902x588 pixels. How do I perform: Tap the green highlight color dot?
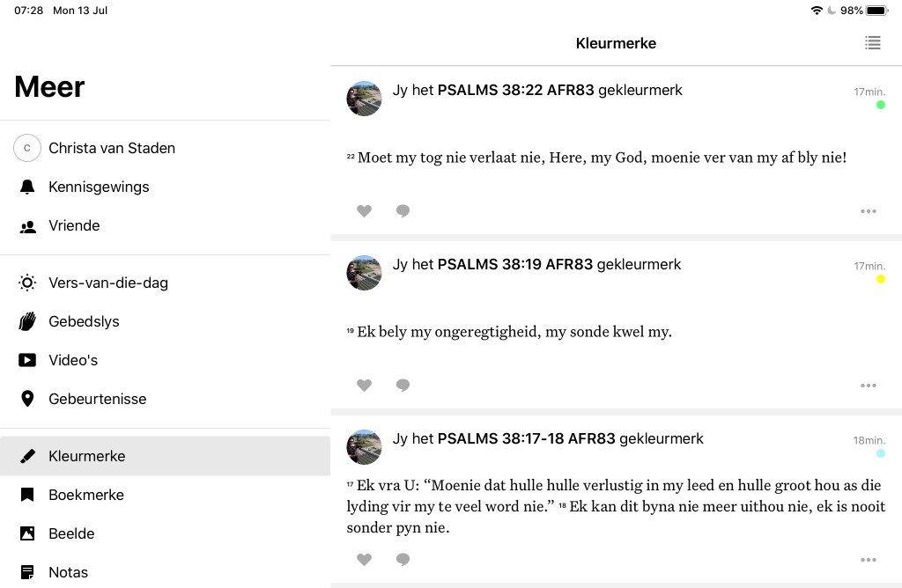point(880,105)
